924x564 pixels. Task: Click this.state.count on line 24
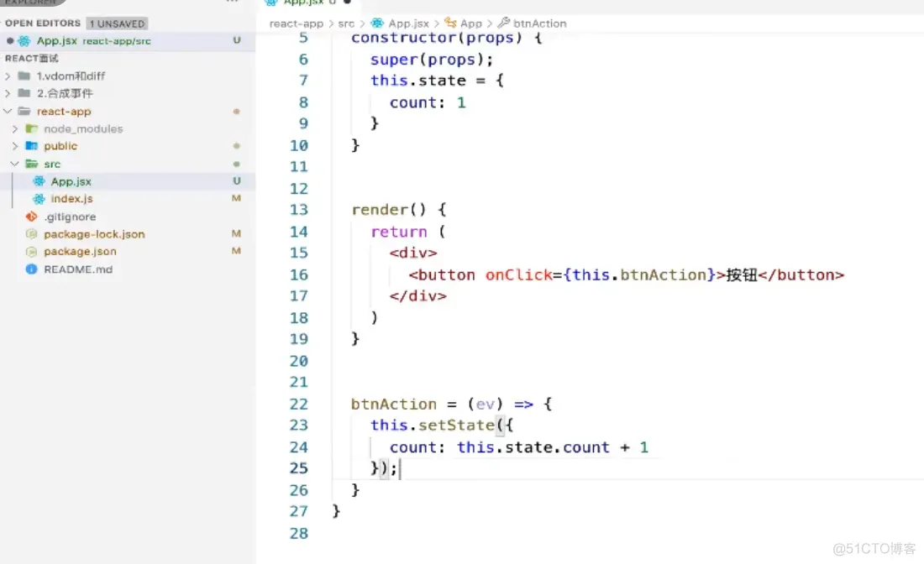[533, 447]
